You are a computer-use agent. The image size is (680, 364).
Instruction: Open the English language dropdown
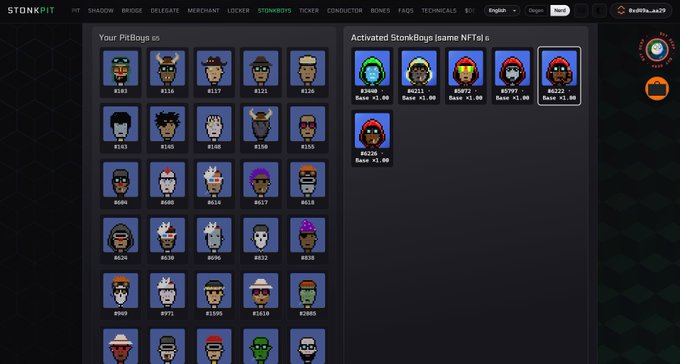pyautogui.click(x=502, y=10)
